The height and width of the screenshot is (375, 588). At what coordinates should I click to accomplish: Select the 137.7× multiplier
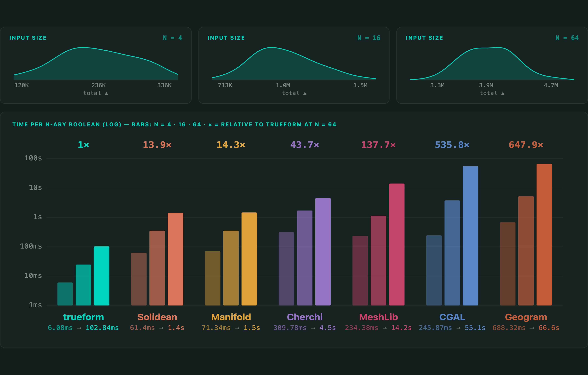point(378,145)
